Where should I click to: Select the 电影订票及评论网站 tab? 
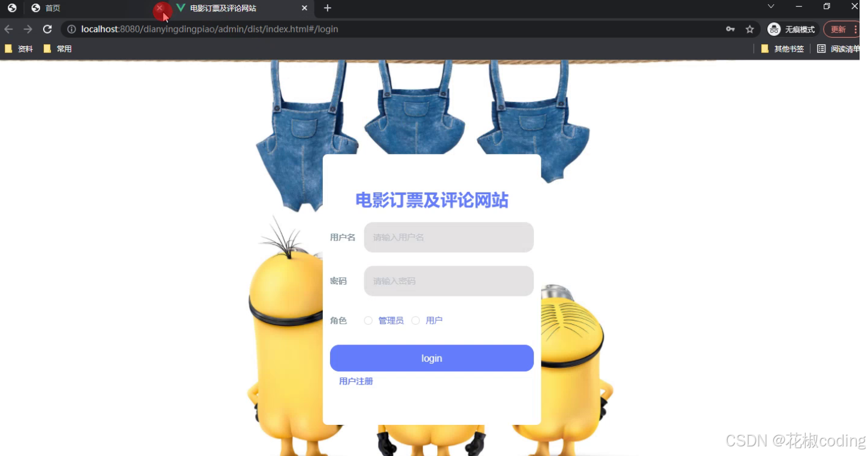[225, 8]
